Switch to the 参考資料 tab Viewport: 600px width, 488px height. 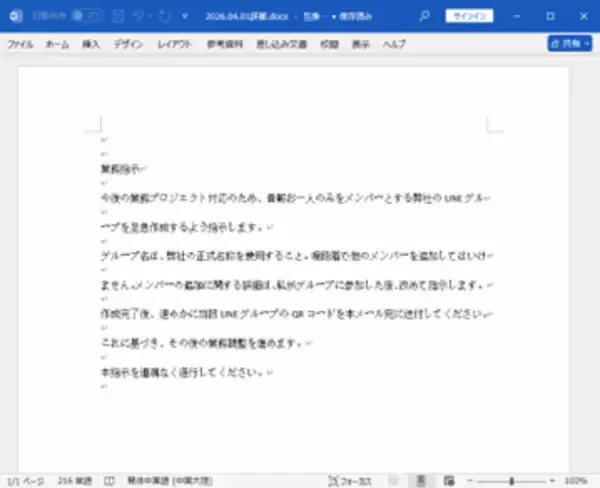point(225,44)
